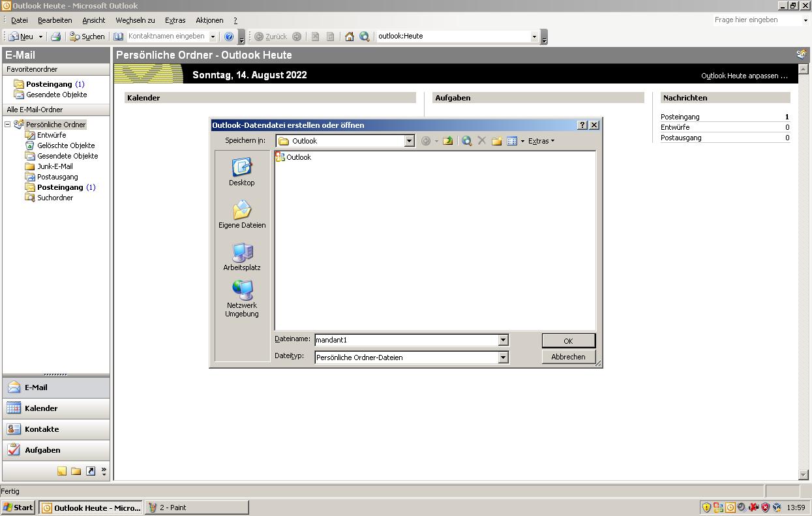The width and height of the screenshot is (812, 516).
Task: Click the create new folder icon
Action: [497, 141]
